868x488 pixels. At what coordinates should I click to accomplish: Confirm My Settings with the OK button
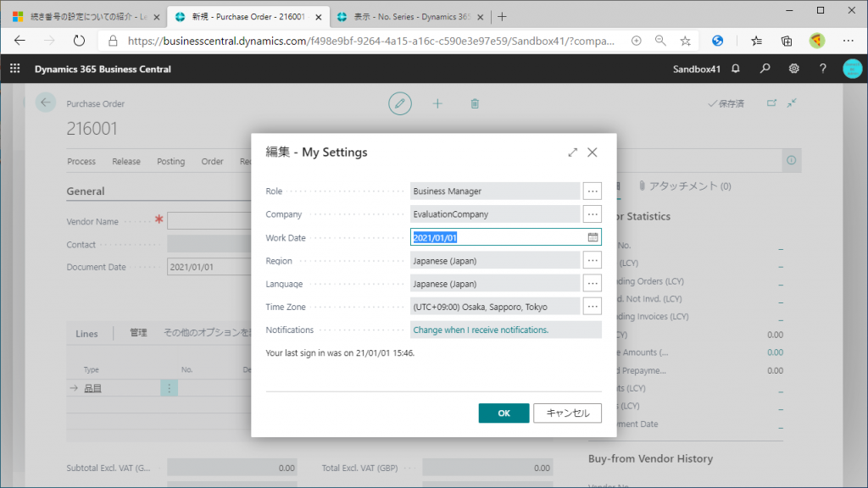click(504, 413)
